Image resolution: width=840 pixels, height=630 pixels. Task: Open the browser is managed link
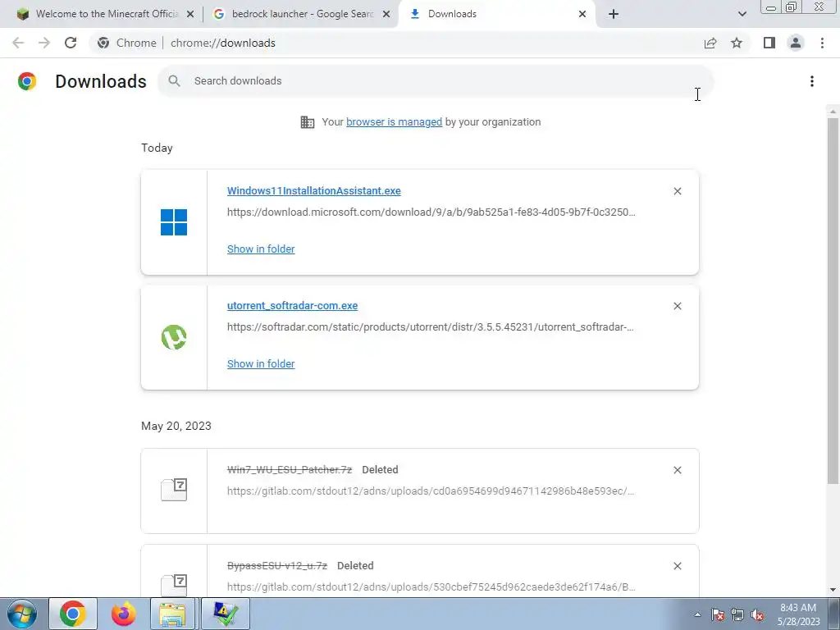(x=395, y=121)
